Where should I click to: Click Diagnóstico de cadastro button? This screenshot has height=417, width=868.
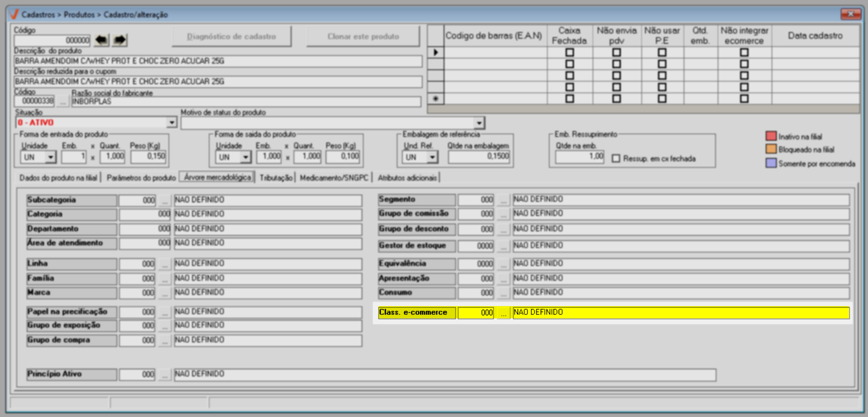231,36
